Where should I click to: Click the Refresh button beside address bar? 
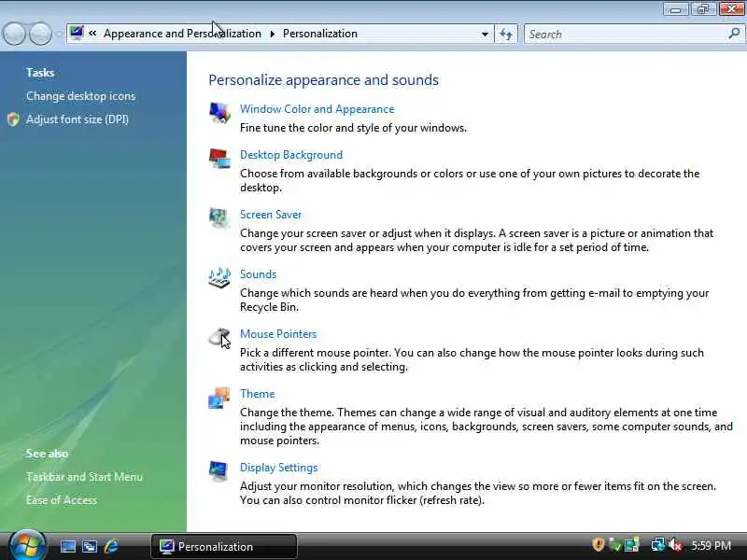point(506,34)
